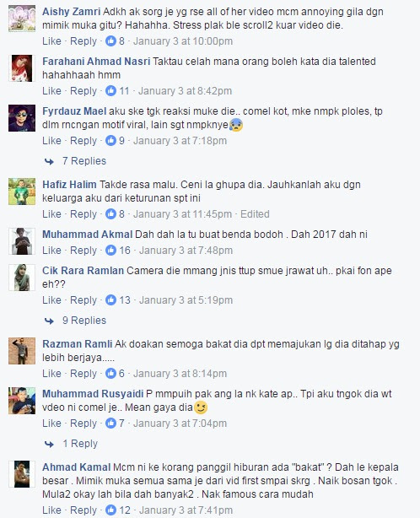Like Farahani Ahmad Nasri's comment

(51, 91)
